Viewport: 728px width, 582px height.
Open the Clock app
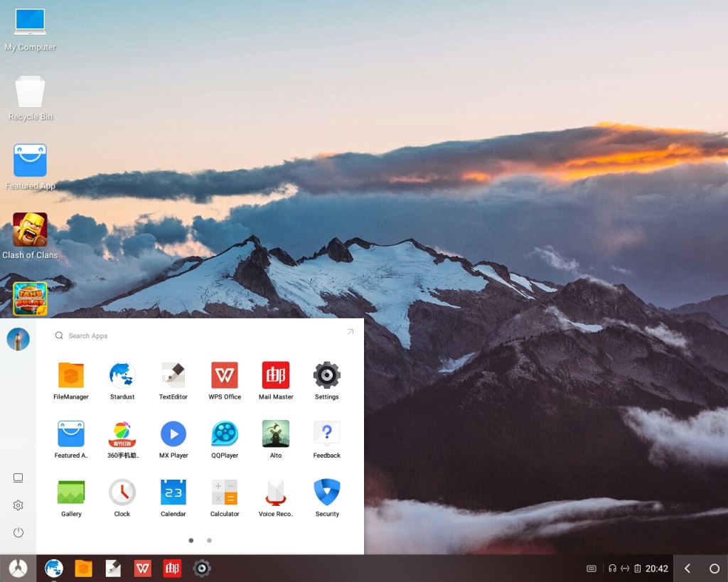tap(122, 497)
